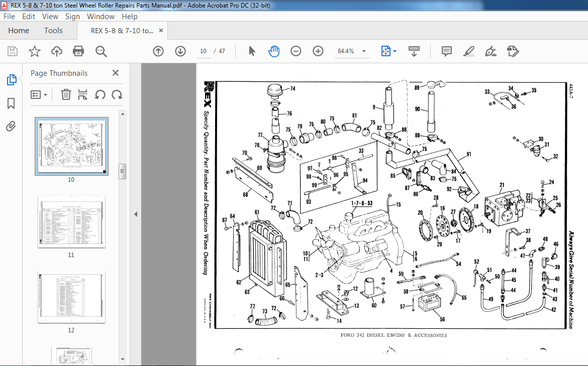Select the REX 5-8 & 7-10 document tab
Viewport: 588px width, 366px height.
(122, 31)
